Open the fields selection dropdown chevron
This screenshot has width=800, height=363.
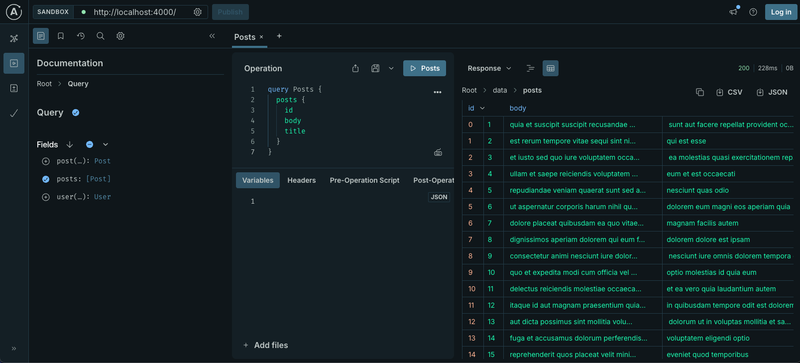(x=106, y=144)
